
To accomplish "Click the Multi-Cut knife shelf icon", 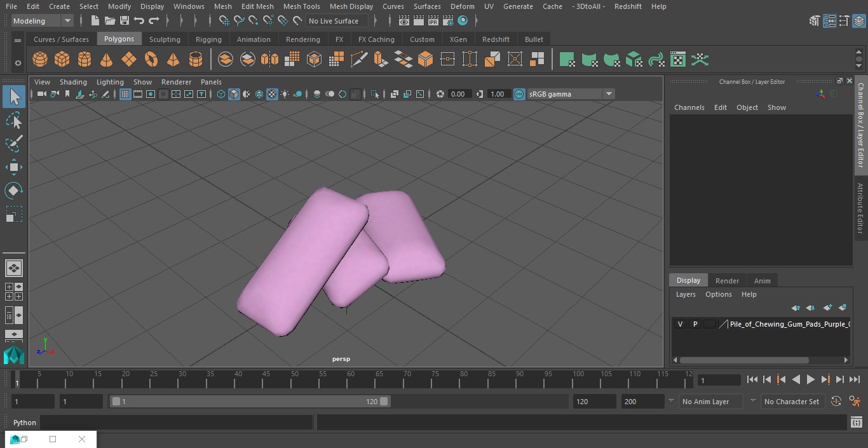I will click(359, 60).
